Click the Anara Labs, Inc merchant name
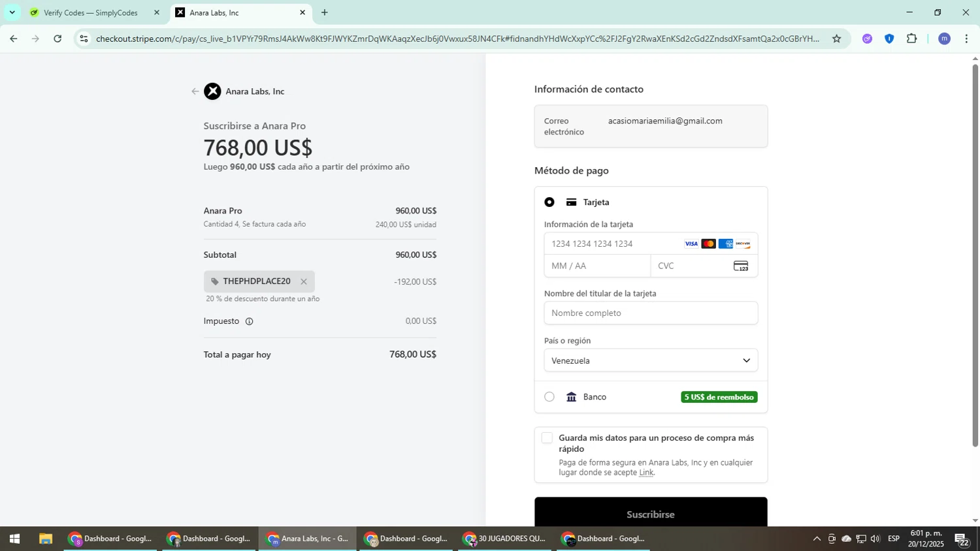Image resolution: width=980 pixels, height=551 pixels. (255, 91)
